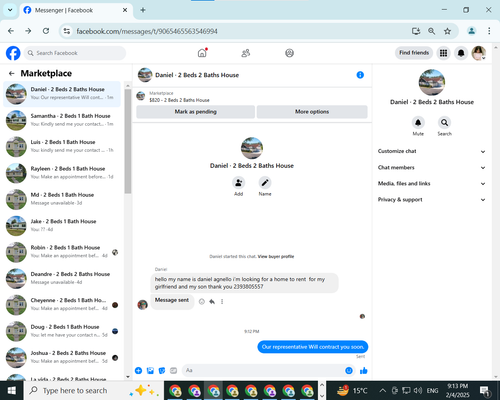Open the Md - 2 Beds 1 Bath House chat
The width and height of the screenshot is (500, 400).
point(63,199)
